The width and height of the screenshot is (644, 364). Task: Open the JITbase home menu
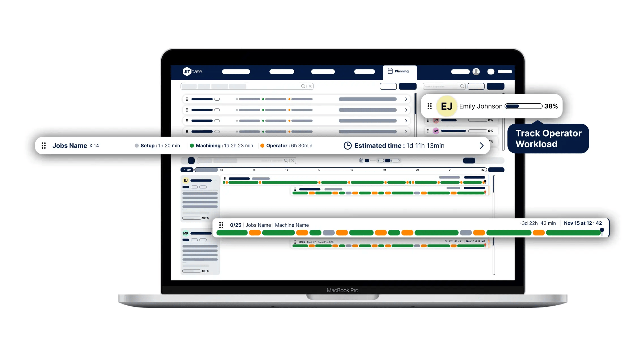pyautogui.click(x=193, y=71)
